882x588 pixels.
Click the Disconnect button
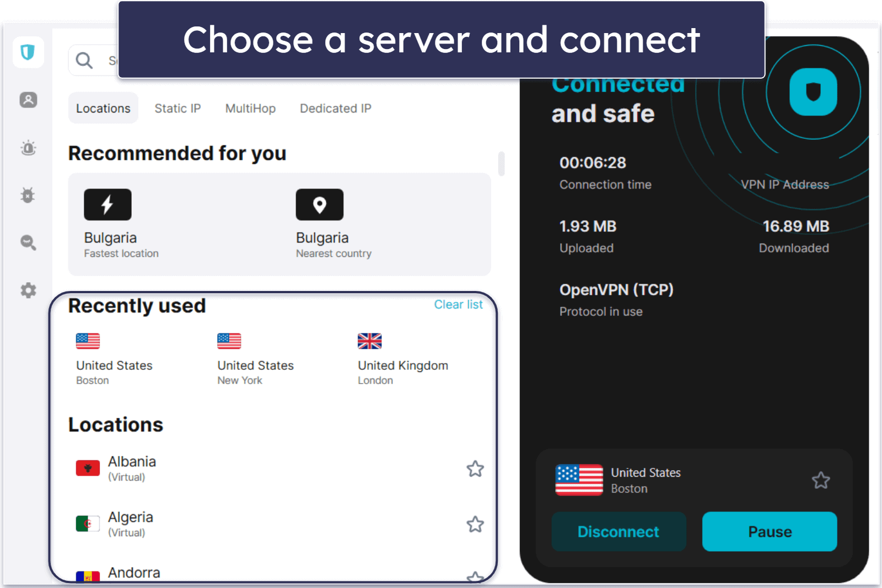[619, 532]
